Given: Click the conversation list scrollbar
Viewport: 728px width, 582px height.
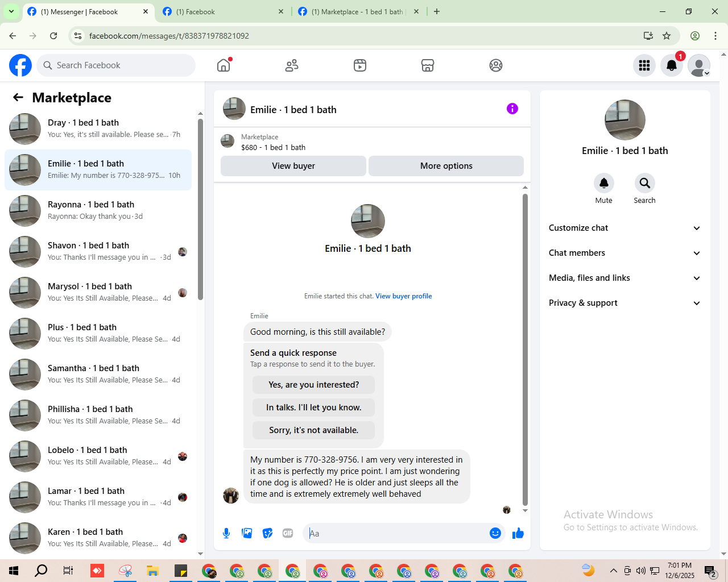Looking at the screenshot, I should tap(200, 209).
